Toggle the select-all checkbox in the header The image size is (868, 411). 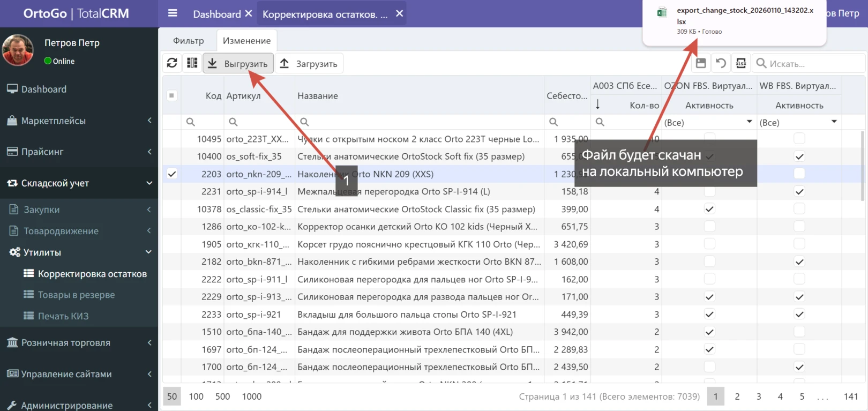172,95
